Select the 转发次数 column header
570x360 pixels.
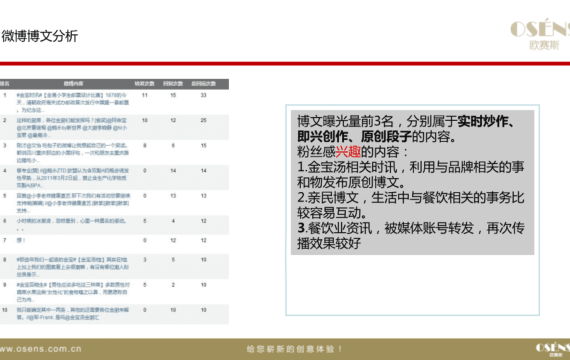tap(145, 84)
